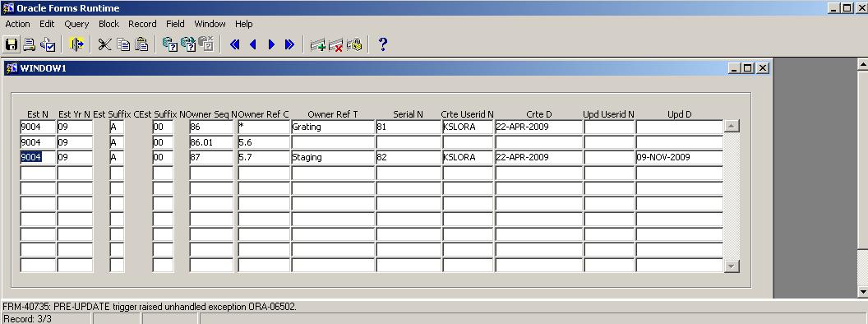
Task: Click the Cut scissors icon
Action: coord(104,44)
